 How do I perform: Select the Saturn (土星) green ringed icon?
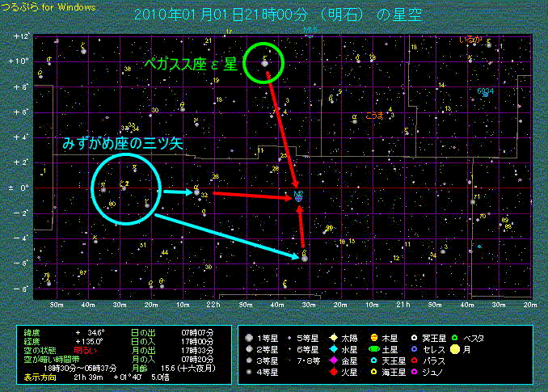click(x=375, y=348)
